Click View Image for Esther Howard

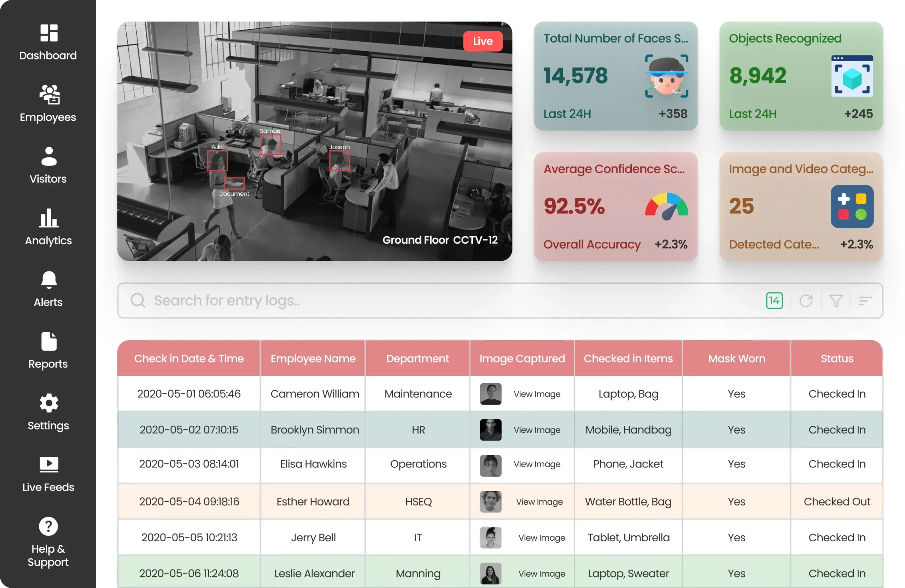pyautogui.click(x=539, y=502)
